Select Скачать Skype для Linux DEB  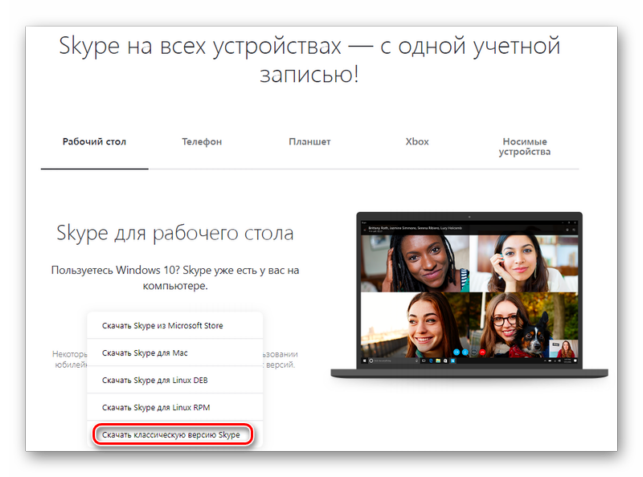175,380
